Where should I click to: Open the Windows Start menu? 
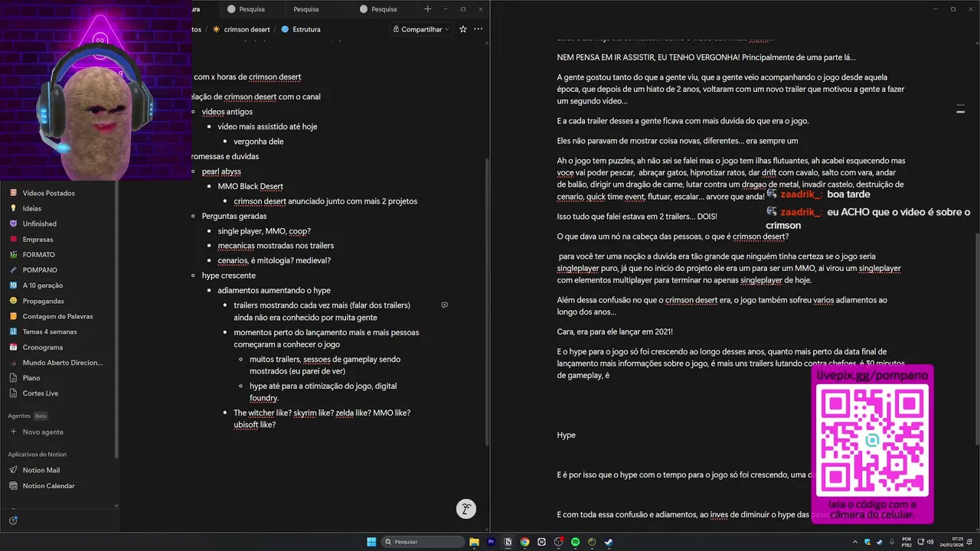point(371,542)
